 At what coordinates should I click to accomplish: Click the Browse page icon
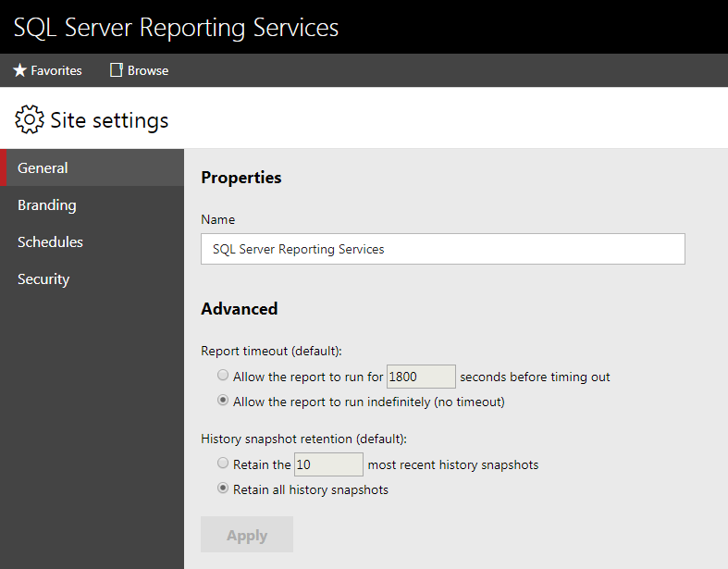pos(116,70)
